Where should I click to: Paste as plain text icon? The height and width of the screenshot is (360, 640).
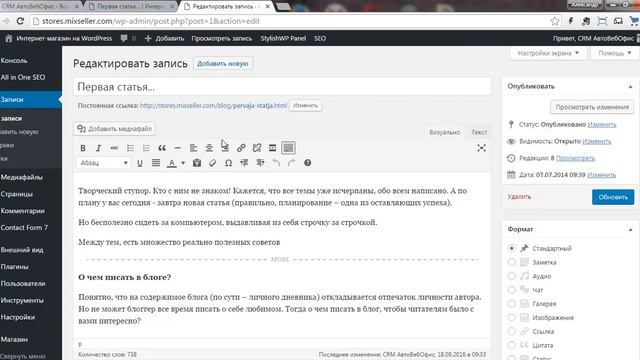tap(197, 163)
